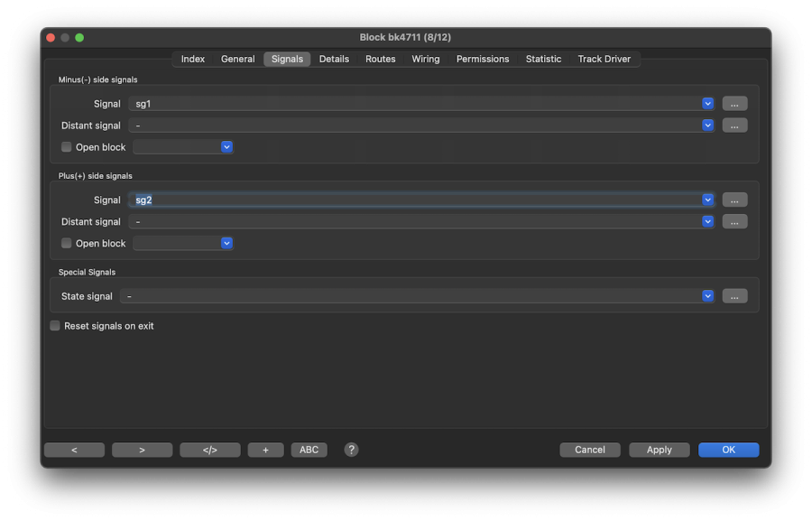Click Cancel to discard changes
This screenshot has width=812, height=521.
click(x=589, y=450)
